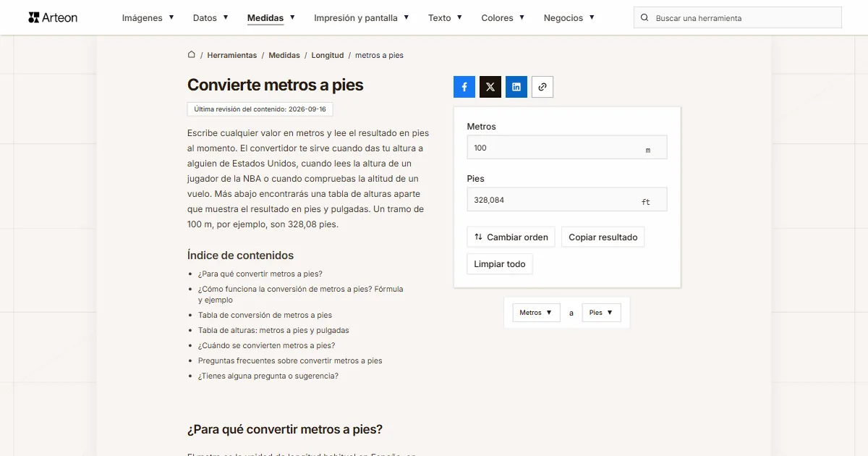868x456 pixels.
Task: Open the Pies target unit dropdown
Action: (x=601, y=313)
